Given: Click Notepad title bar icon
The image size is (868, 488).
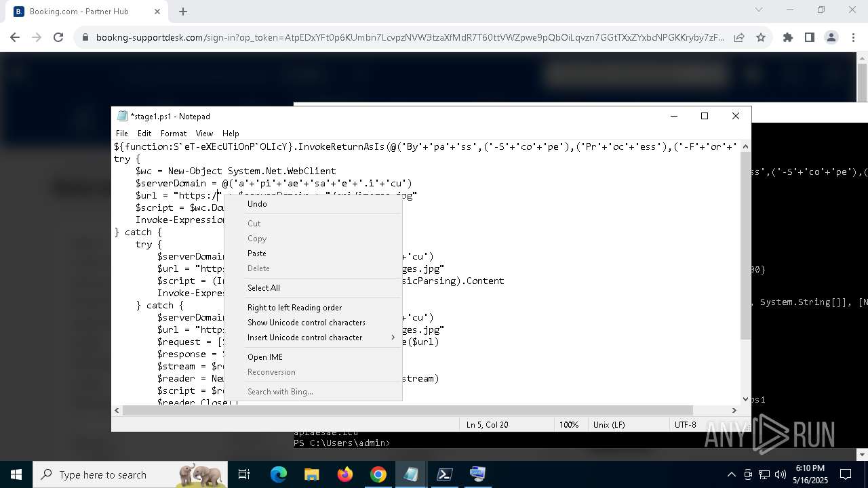Looking at the screenshot, I should pyautogui.click(x=122, y=116).
